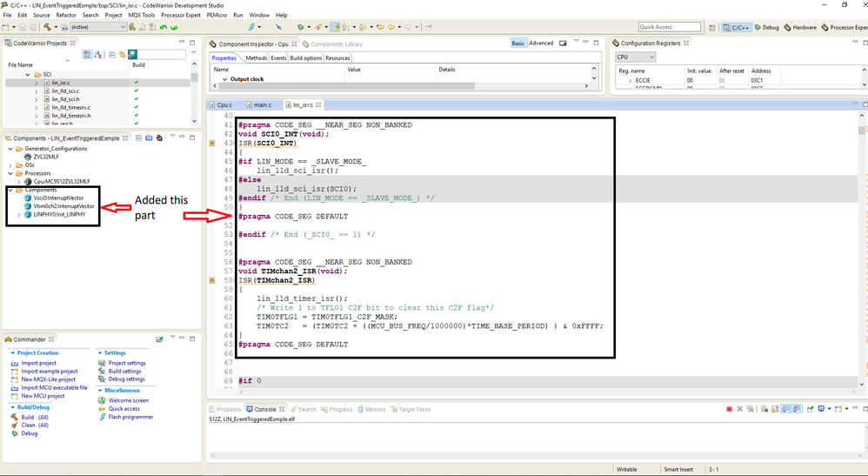Open the MQX Tools menu

(x=142, y=15)
